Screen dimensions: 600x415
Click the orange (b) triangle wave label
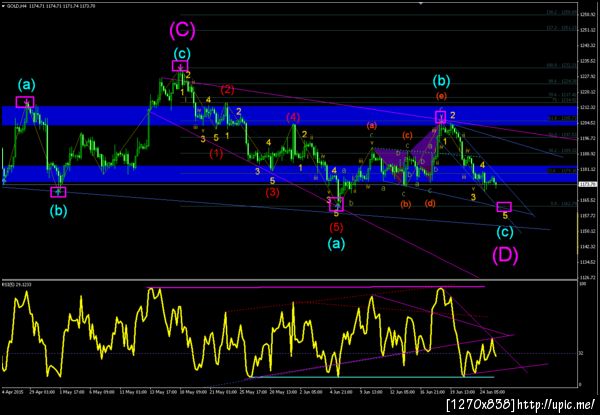pyautogui.click(x=406, y=204)
